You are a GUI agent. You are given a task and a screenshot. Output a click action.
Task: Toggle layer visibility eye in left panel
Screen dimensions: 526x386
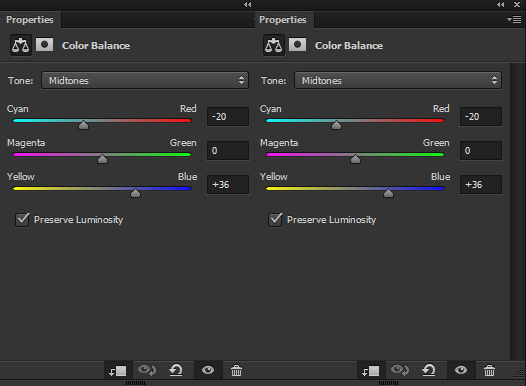(208, 370)
